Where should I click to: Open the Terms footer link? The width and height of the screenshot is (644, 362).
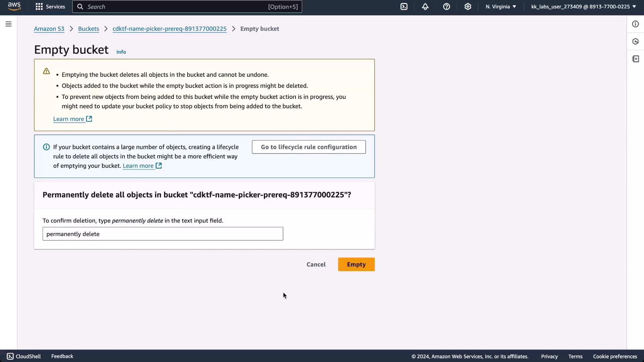575,357
